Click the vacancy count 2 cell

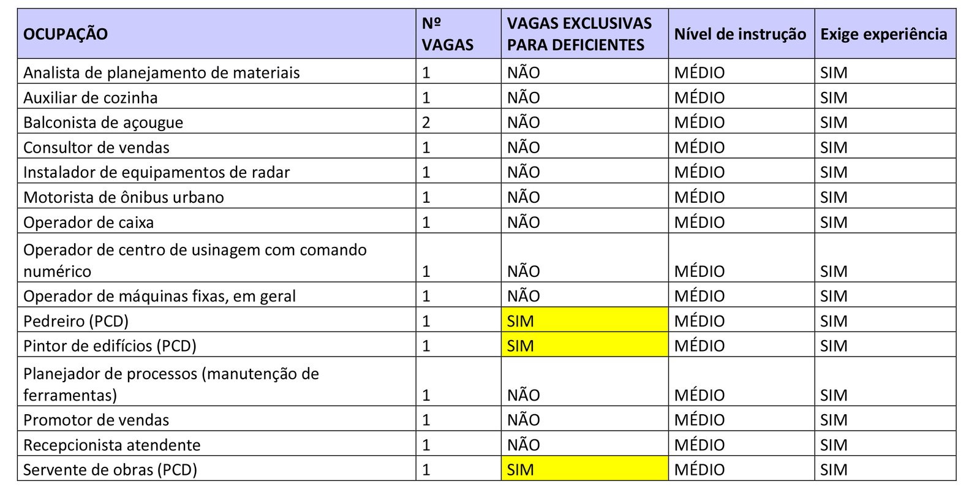(x=427, y=123)
